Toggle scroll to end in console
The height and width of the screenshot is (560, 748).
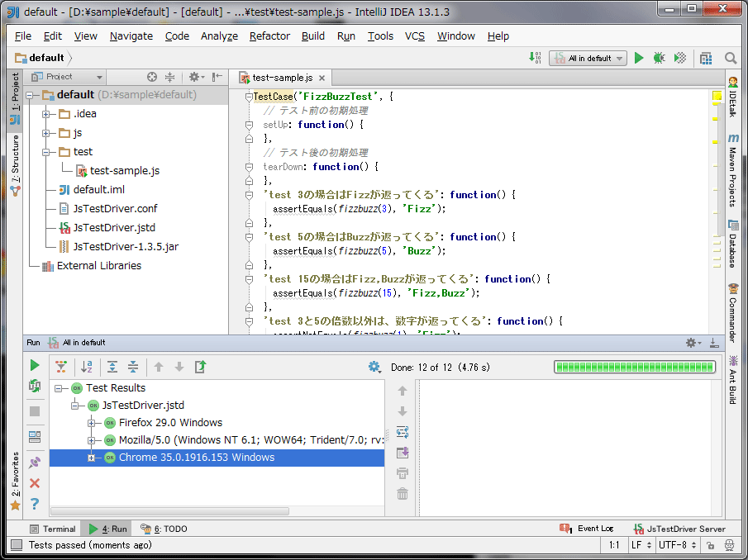point(403,453)
